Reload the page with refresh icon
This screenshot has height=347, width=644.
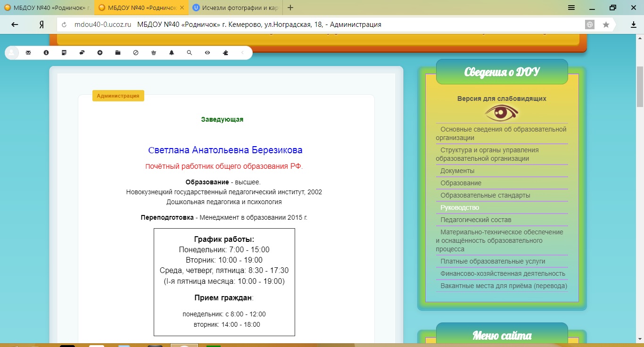(65, 25)
